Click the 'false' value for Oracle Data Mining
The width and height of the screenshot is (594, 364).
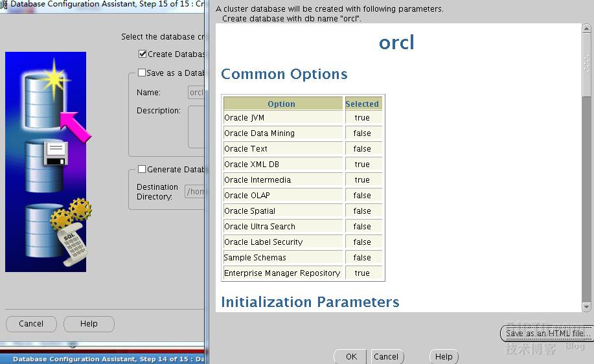click(x=363, y=133)
